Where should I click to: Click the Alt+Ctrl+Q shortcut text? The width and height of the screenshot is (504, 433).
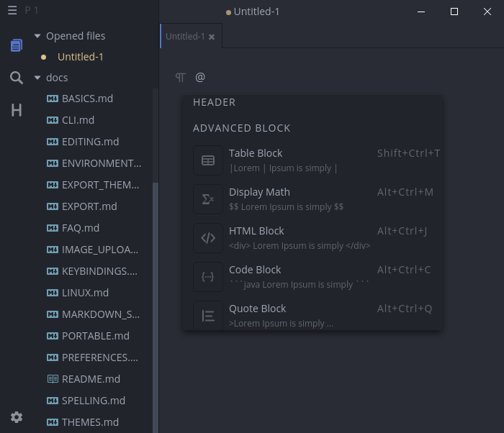pyautogui.click(x=405, y=309)
